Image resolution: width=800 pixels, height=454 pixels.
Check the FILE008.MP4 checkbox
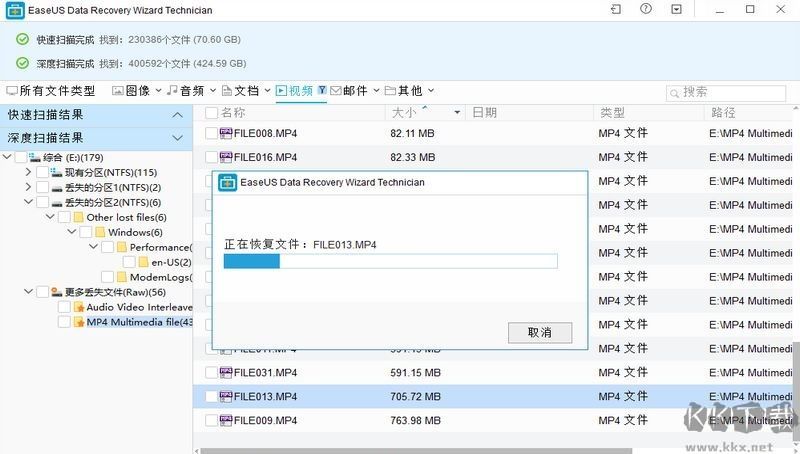(211, 133)
